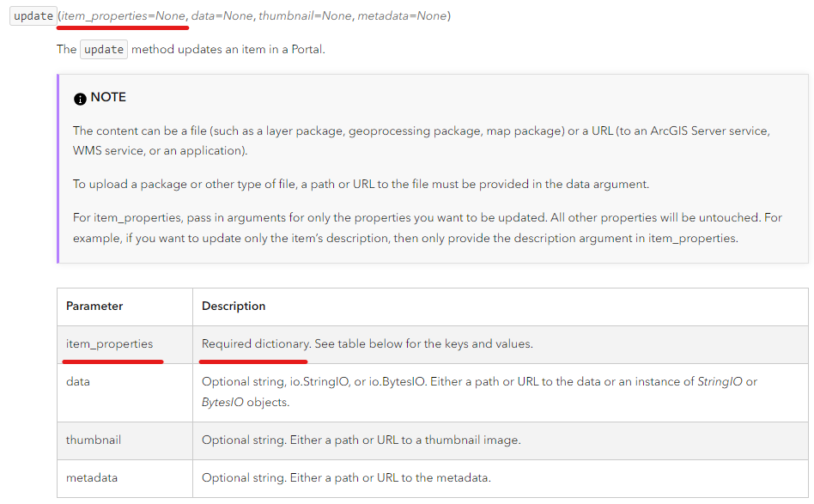The image size is (814, 504).
Task: Click the italic StringIO text in data description
Action: pos(720,381)
